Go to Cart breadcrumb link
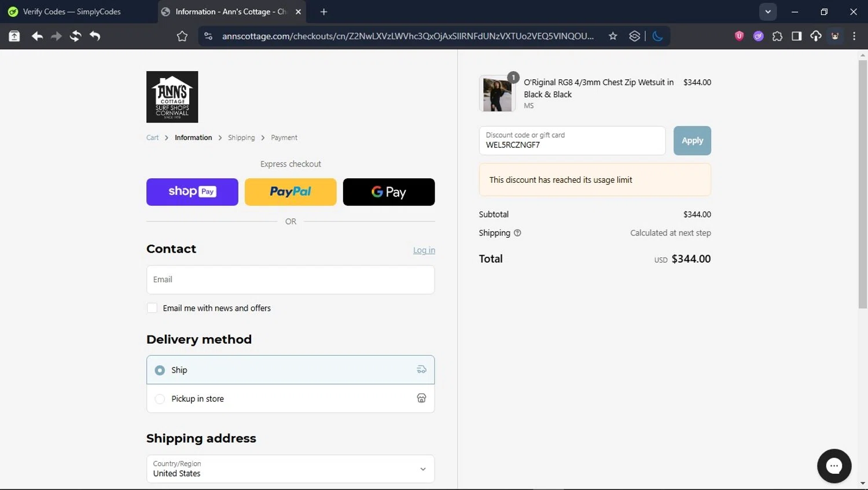Image resolution: width=868 pixels, height=490 pixels. [152, 138]
